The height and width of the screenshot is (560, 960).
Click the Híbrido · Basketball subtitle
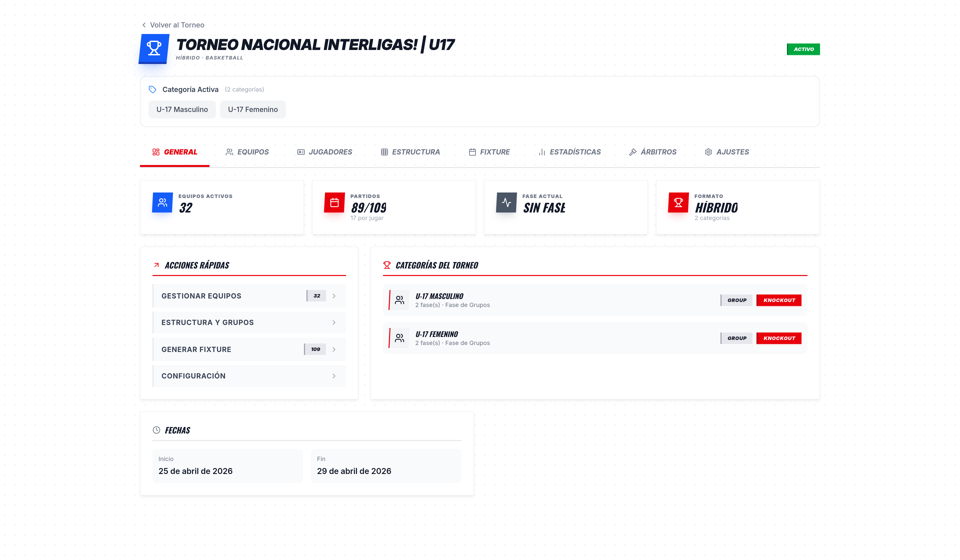coord(209,58)
